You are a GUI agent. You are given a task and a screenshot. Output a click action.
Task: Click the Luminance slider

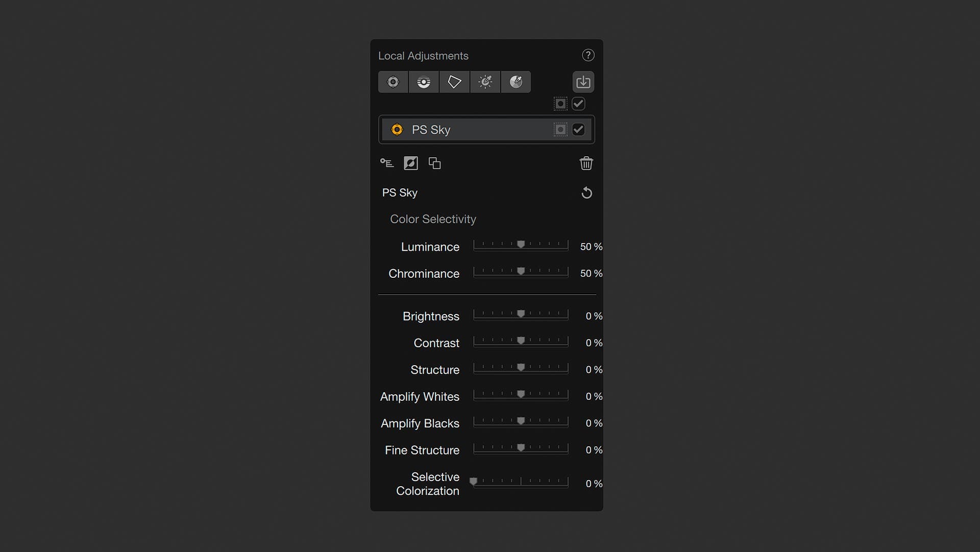point(521,246)
